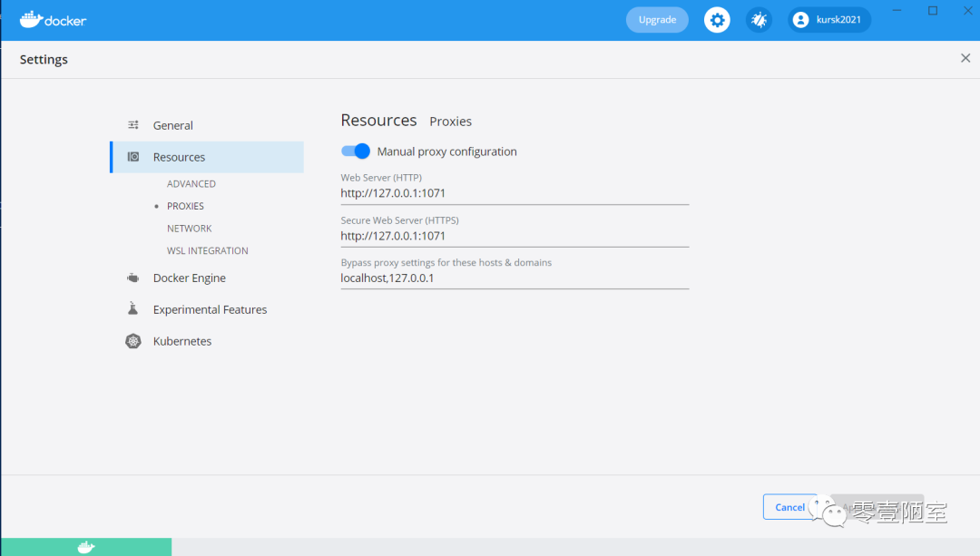Open troubleshoot via the bug icon
Screen dimensions: 980x556
tap(759, 20)
